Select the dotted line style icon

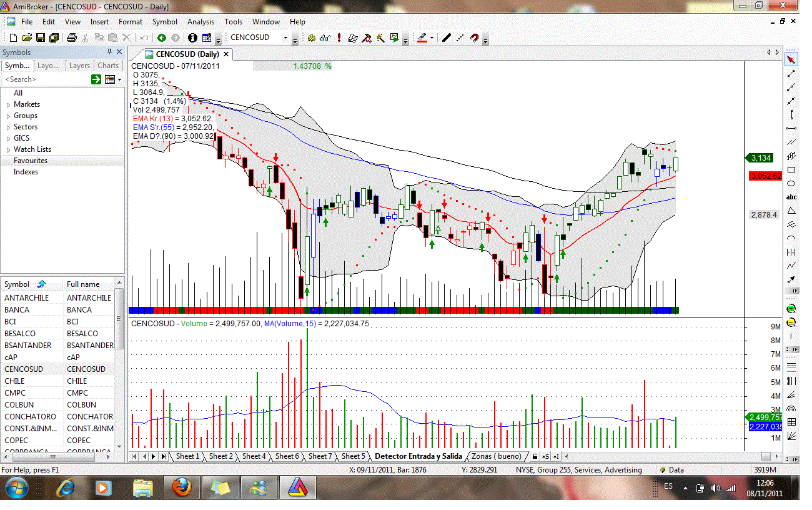pos(460,38)
